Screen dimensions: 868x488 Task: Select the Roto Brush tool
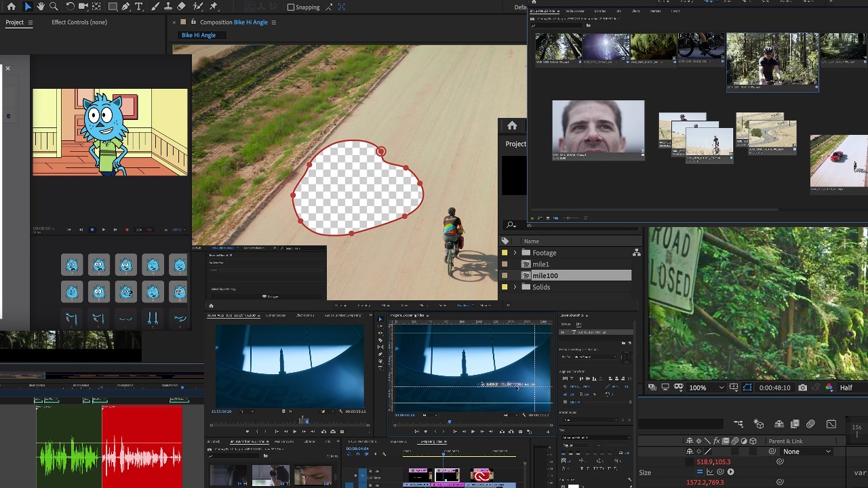click(198, 6)
